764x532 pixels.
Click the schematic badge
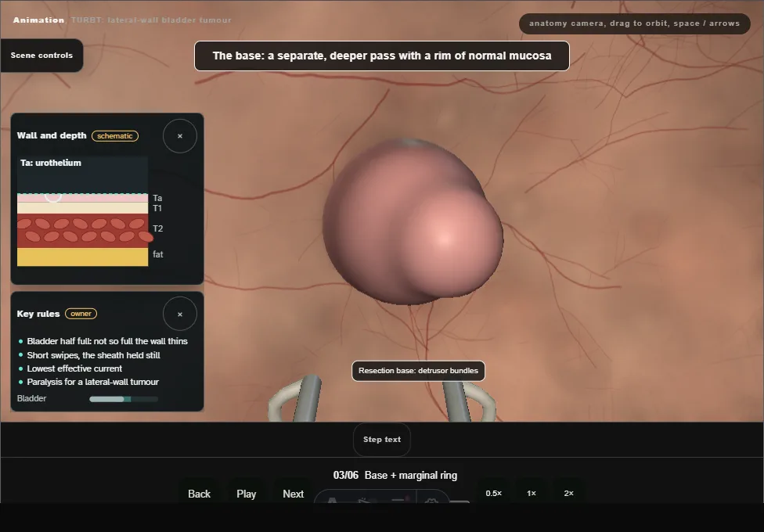pyautogui.click(x=115, y=136)
